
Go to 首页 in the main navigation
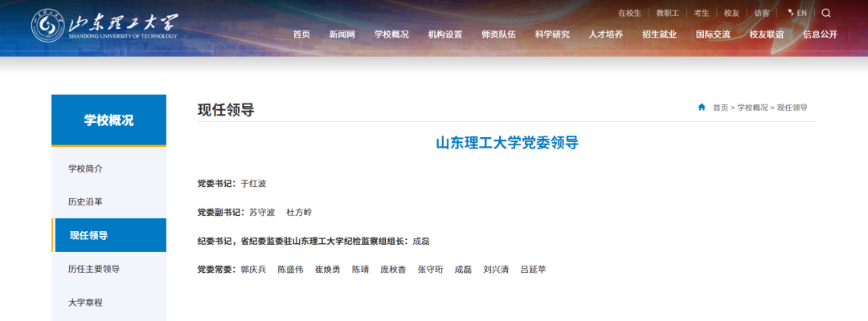[301, 35]
